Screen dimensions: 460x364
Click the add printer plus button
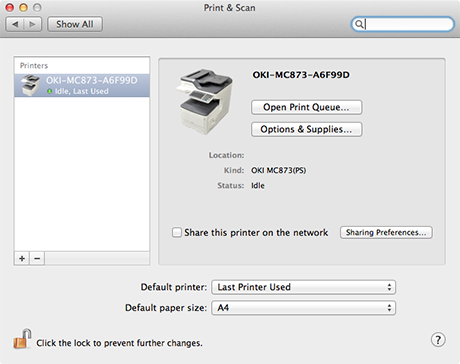coord(22,258)
